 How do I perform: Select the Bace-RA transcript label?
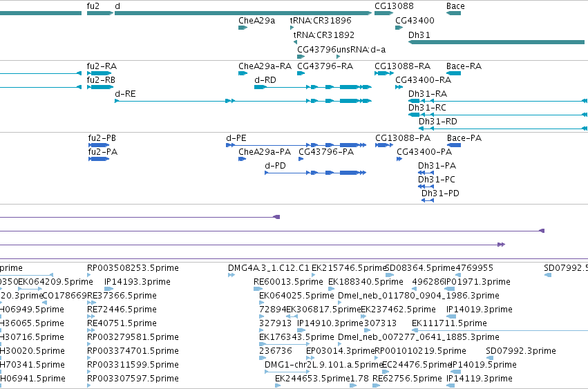(464, 66)
